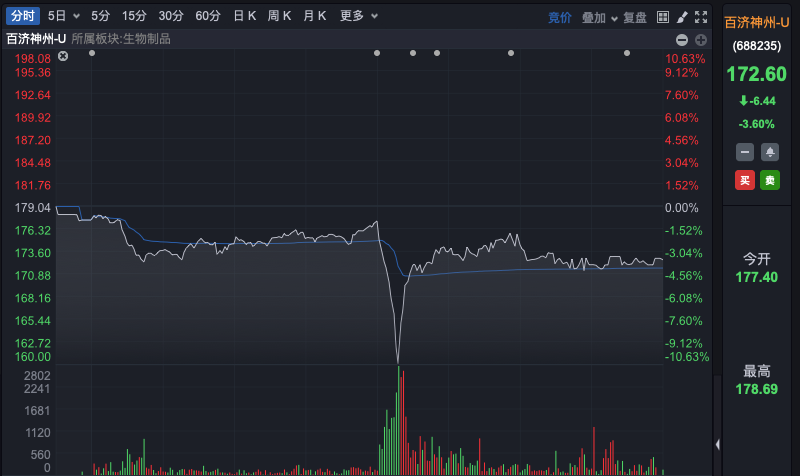Click the 今开 opening price 177.40
The image size is (800, 476).
(x=757, y=278)
